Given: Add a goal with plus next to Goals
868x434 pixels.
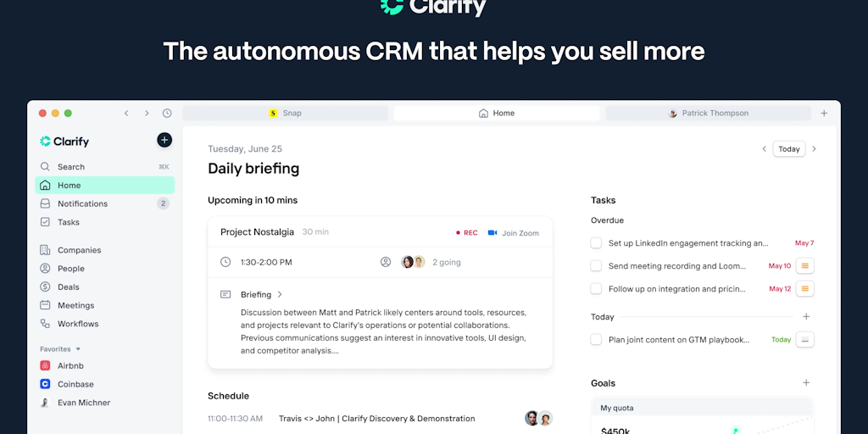Looking at the screenshot, I should point(806,382).
